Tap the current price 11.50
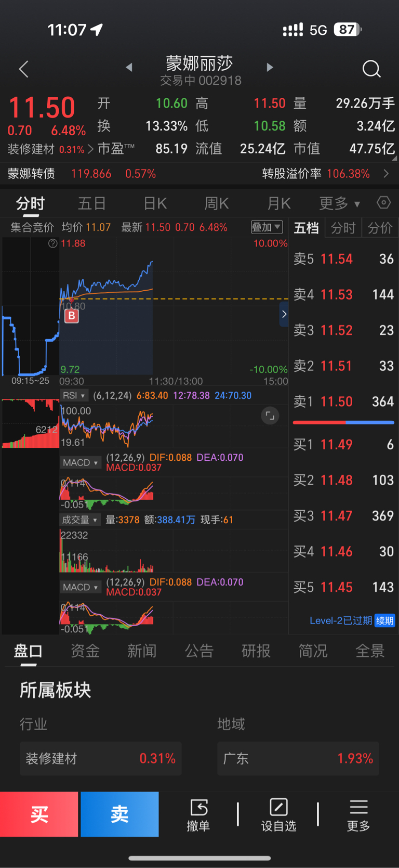The height and width of the screenshot is (868, 399). point(42,108)
